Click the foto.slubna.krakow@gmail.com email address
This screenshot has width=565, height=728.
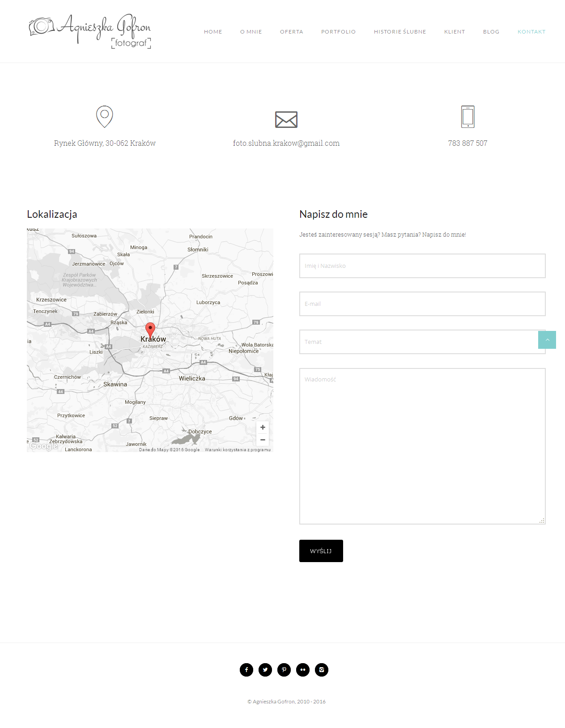point(286,143)
